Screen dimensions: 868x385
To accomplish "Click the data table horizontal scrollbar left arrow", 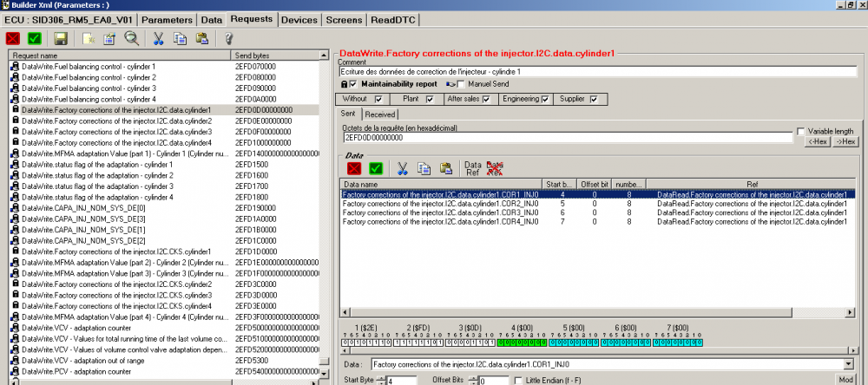I will pos(345,313).
